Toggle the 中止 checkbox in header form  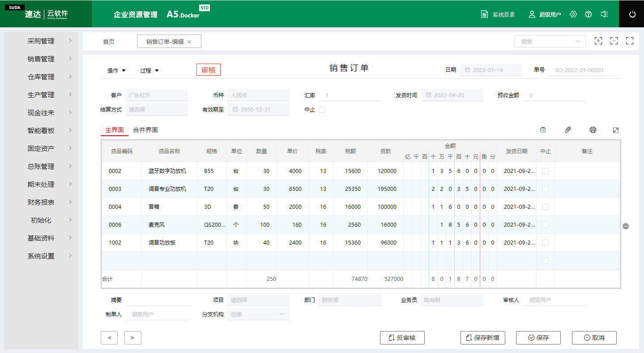[x=322, y=110]
